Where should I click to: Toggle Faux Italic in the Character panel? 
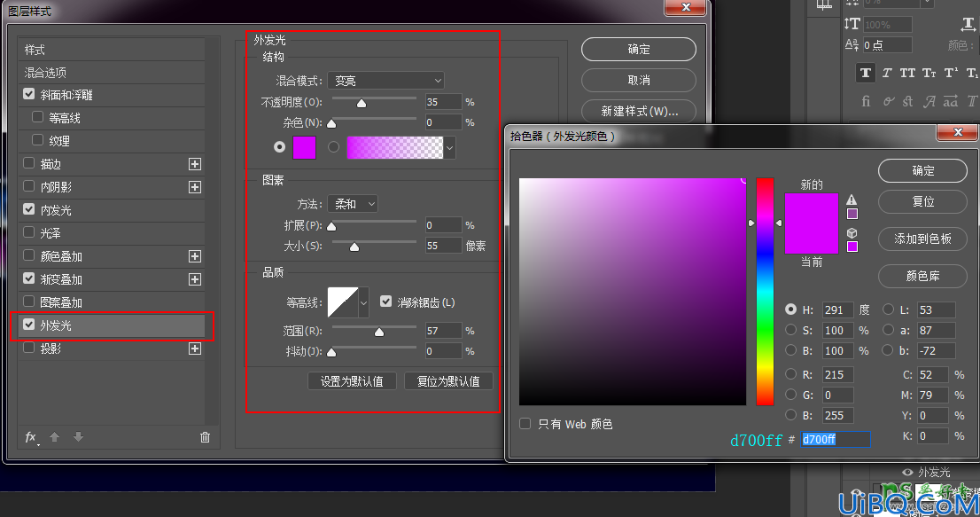(887, 73)
